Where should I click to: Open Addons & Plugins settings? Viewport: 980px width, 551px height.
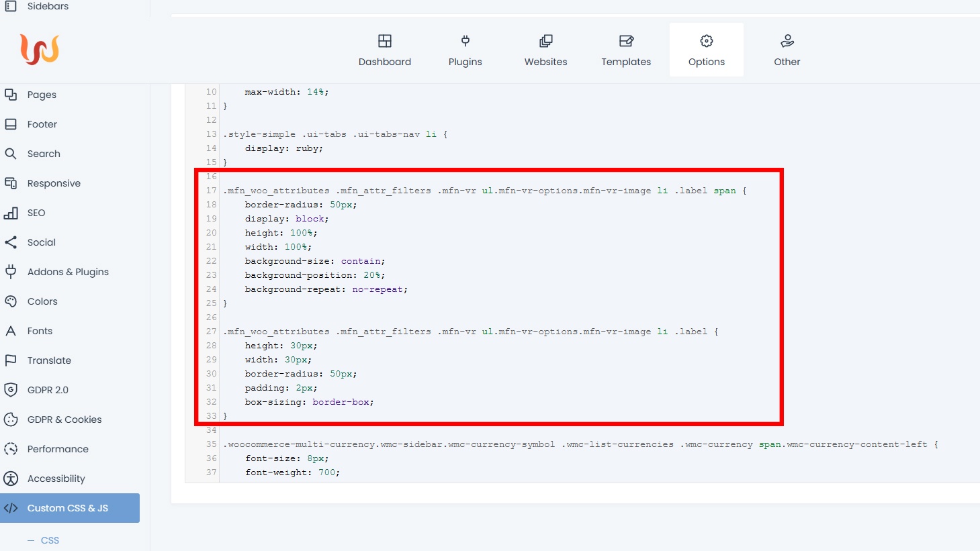coord(68,272)
